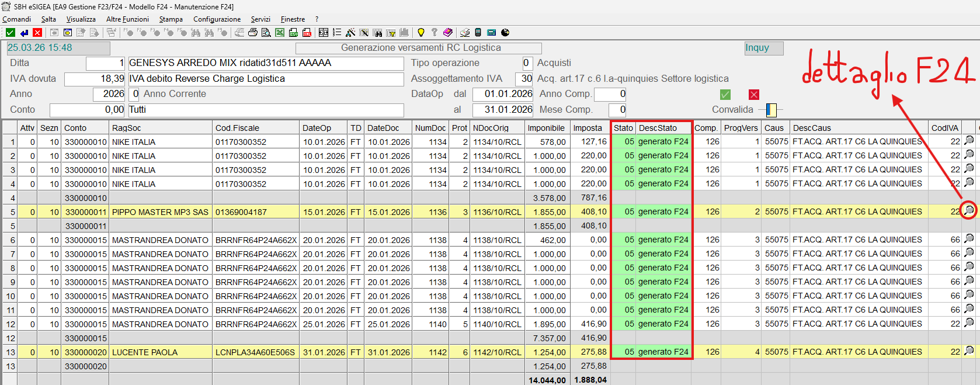Click the cascade windows toolbar icon
This screenshot has width=980, height=385.
click(112, 33)
